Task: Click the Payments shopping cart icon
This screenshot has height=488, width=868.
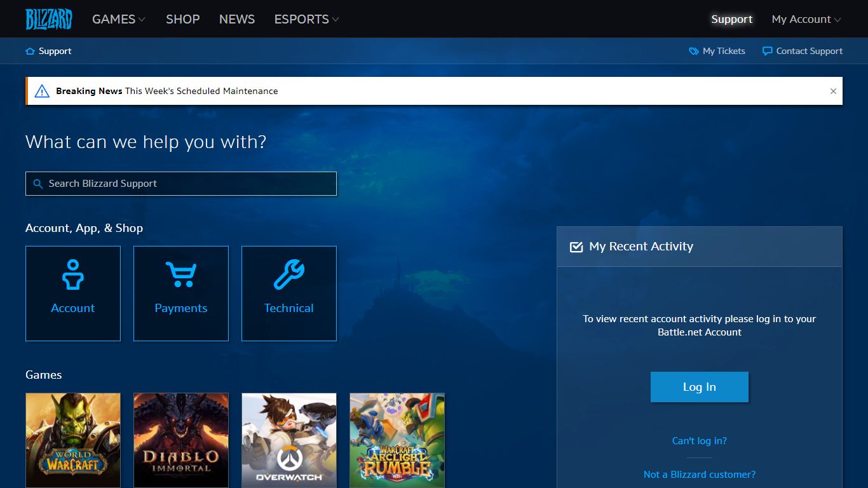Action: click(181, 274)
